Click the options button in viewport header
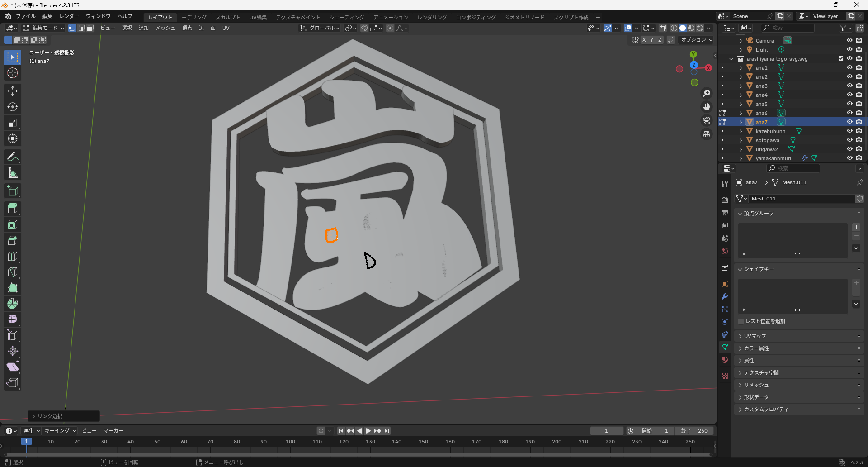 tap(696, 40)
